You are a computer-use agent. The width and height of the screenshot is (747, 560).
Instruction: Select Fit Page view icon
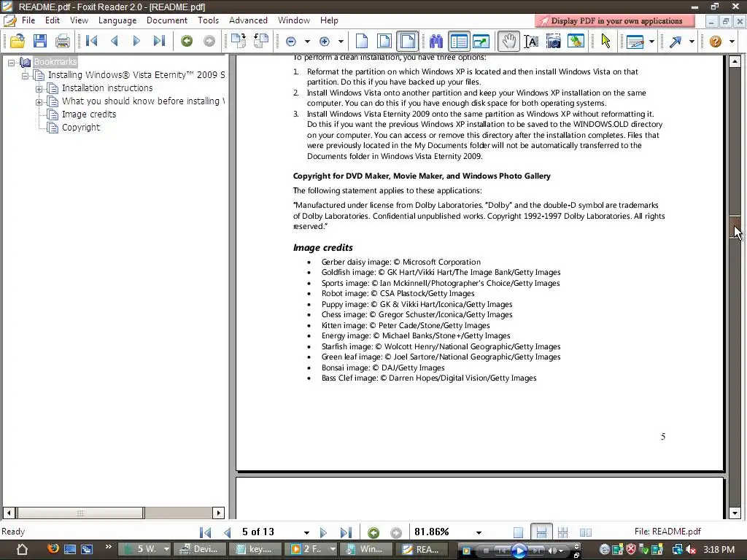pyautogui.click(x=384, y=42)
